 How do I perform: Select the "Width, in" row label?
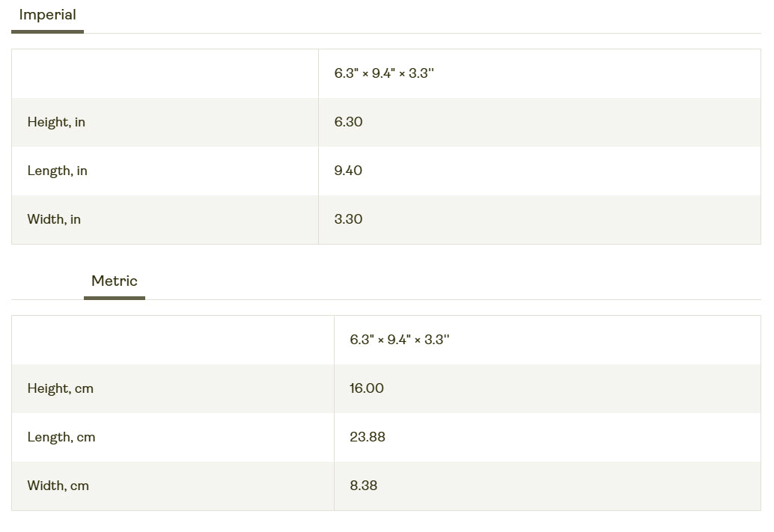pos(54,219)
